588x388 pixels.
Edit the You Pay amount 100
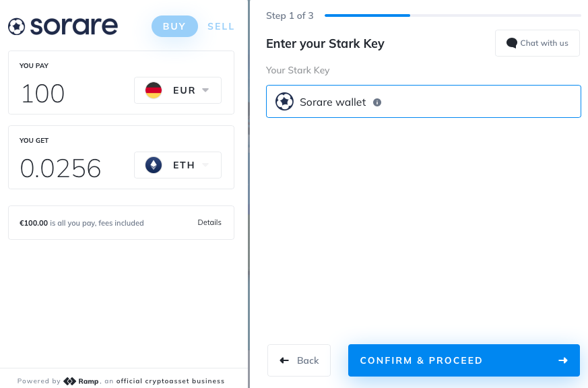pyautogui.click(x=42, y=94)
